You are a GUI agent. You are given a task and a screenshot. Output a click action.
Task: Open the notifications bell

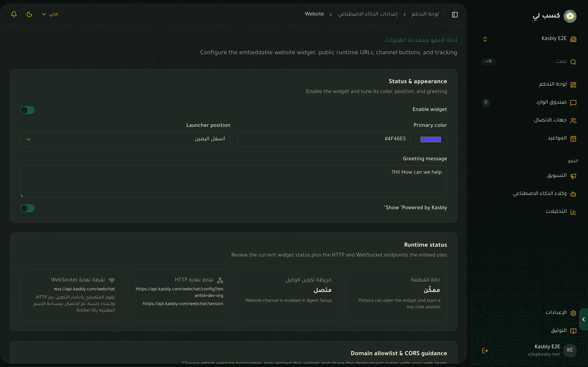pos(14,14)
